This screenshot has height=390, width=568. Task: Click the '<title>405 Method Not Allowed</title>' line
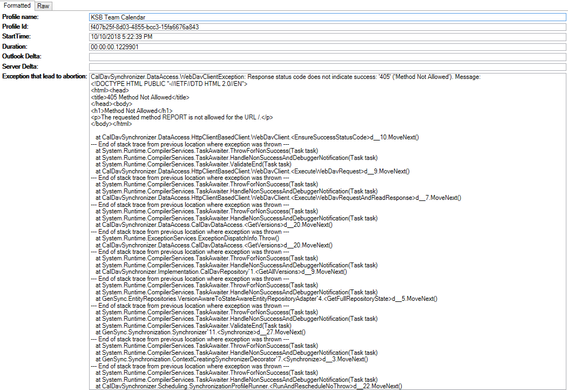click(x=140, y=97)
